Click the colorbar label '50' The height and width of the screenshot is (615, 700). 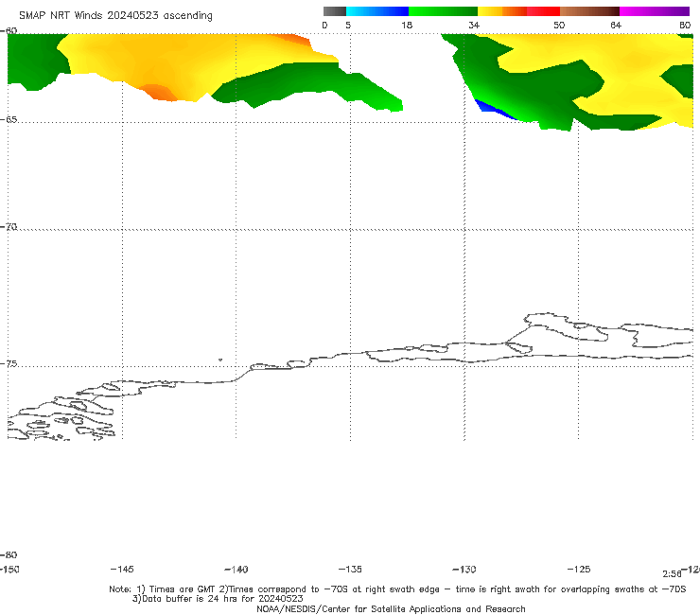pyautogui.click(x=559, y=26)
